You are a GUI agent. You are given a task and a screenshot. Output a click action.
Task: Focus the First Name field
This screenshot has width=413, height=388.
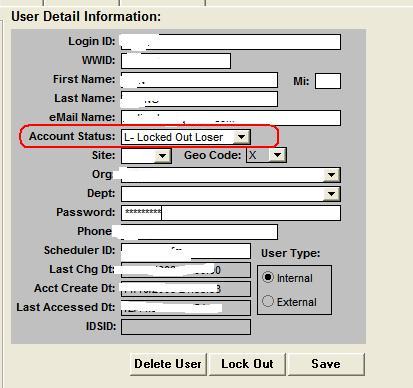coord(199,80)
